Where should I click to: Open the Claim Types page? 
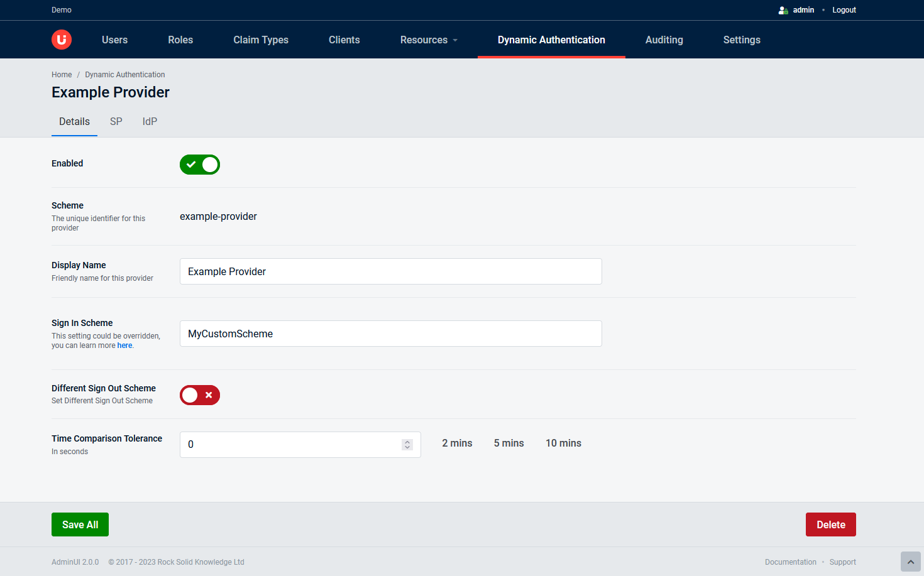coord(260,39)
